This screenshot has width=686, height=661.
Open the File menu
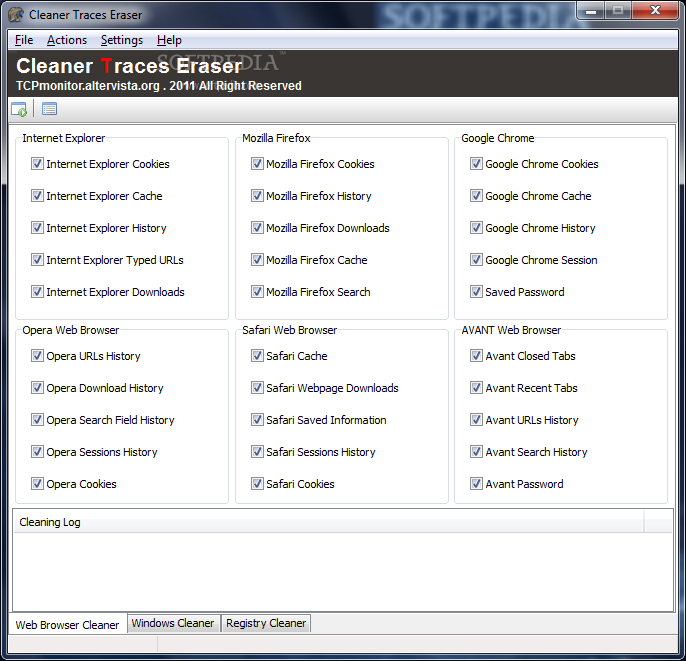tap(24, 40)
